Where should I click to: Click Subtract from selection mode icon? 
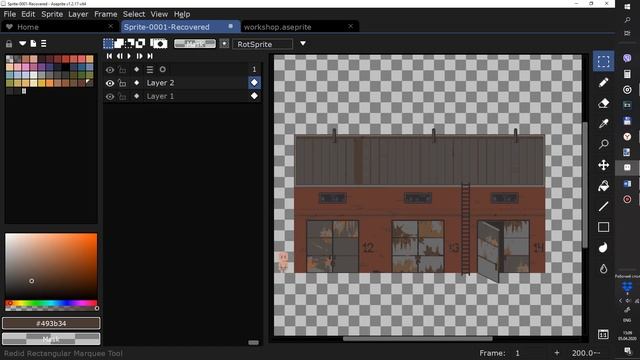[x=129, y=43]
